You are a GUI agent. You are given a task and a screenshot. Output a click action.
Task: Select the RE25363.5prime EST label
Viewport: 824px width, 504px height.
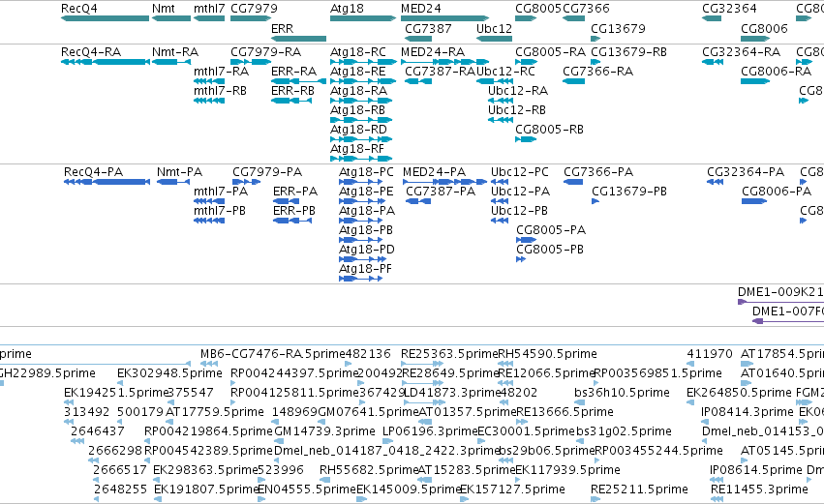point(449,354)
